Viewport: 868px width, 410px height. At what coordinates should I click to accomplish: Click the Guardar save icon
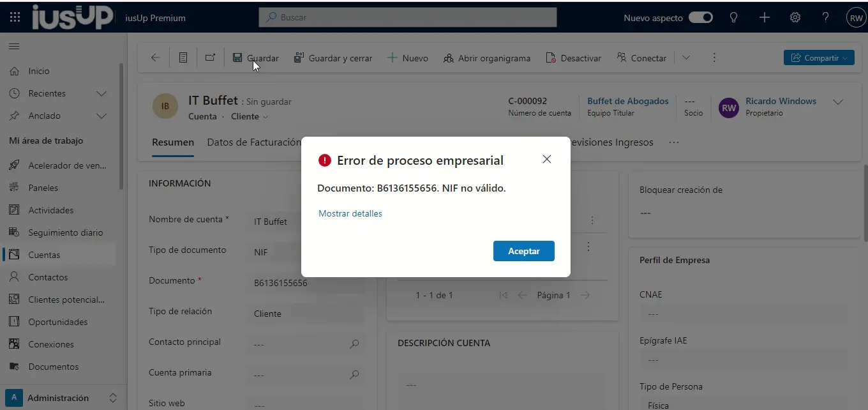click(237, 58)
